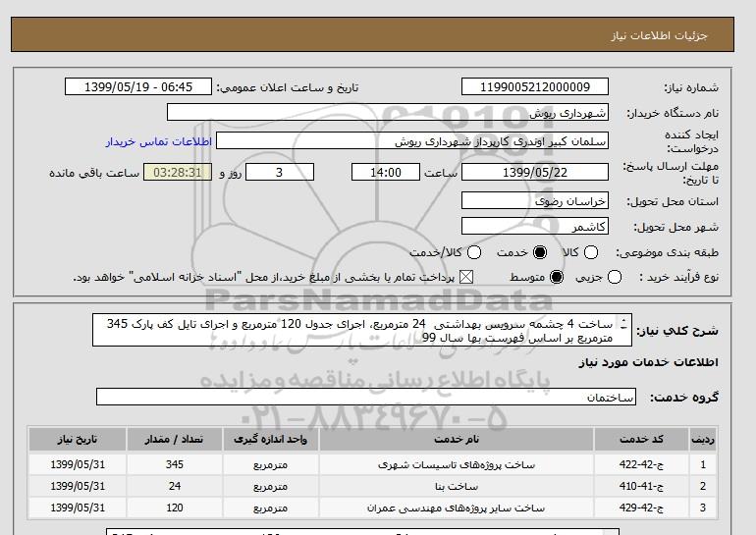The height and width of the screenshot is (535, 756).
Task: Click the شرح کلی نیاز description text area
Action: [x=362, y=330]
